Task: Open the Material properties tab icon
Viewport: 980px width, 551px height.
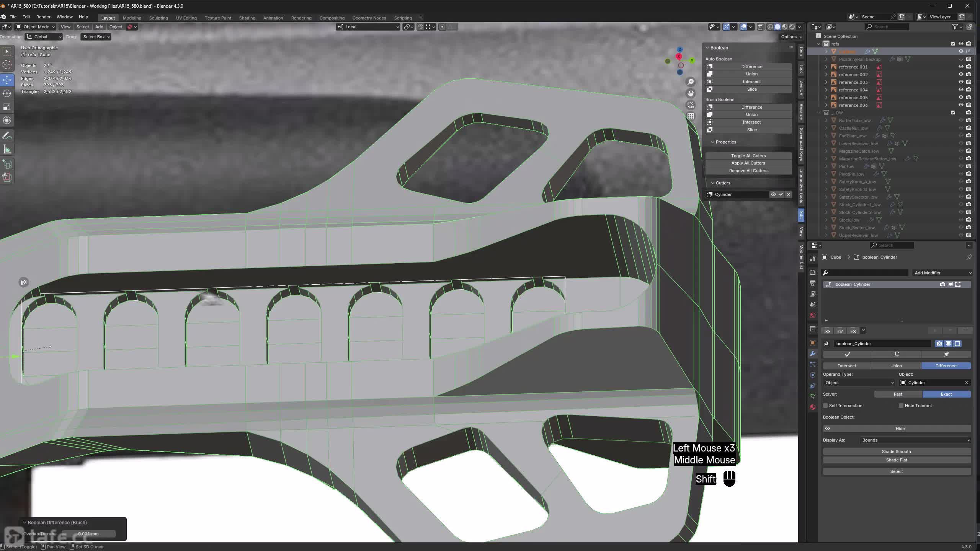Action: point(813,407)
